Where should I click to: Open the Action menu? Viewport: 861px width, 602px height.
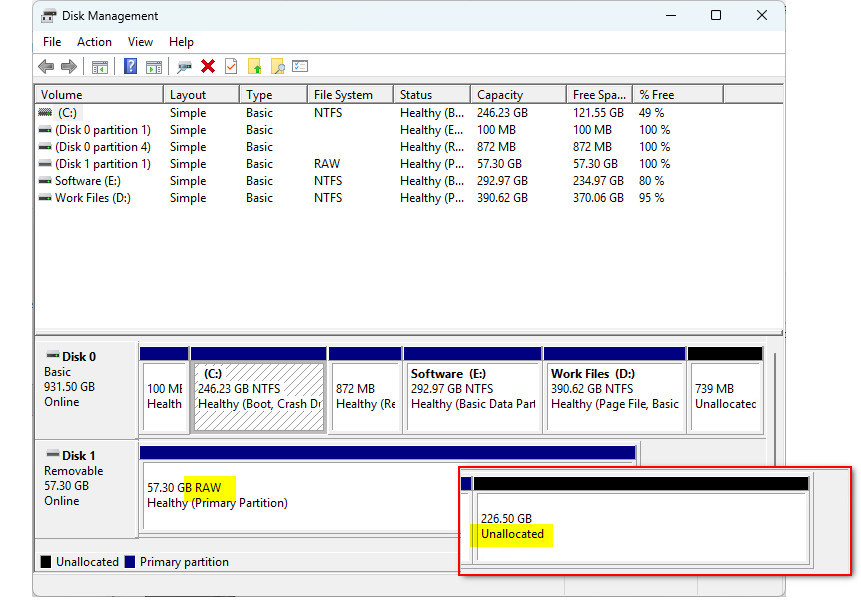pos(94,42)
